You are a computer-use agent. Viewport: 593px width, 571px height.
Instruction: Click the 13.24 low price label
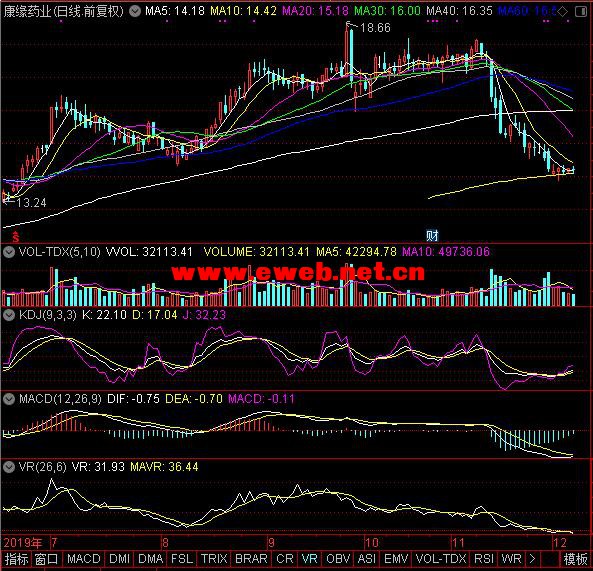coord(31,203)
